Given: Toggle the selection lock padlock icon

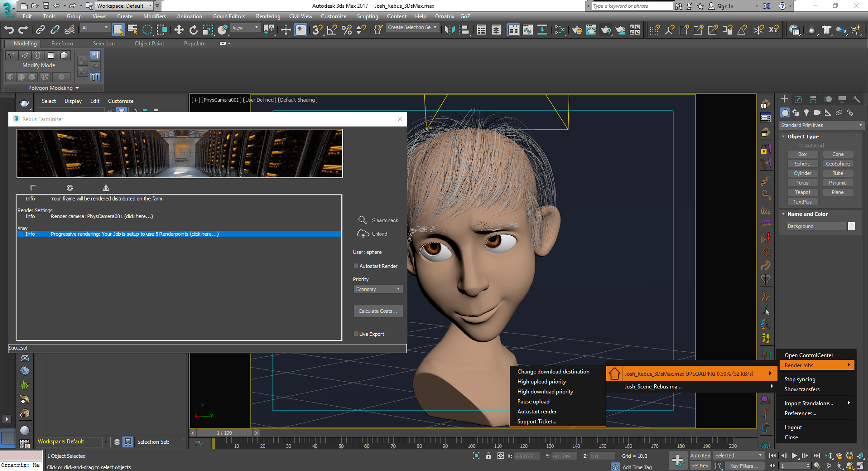Looking at the screenshot, I should tap(488, 456).
